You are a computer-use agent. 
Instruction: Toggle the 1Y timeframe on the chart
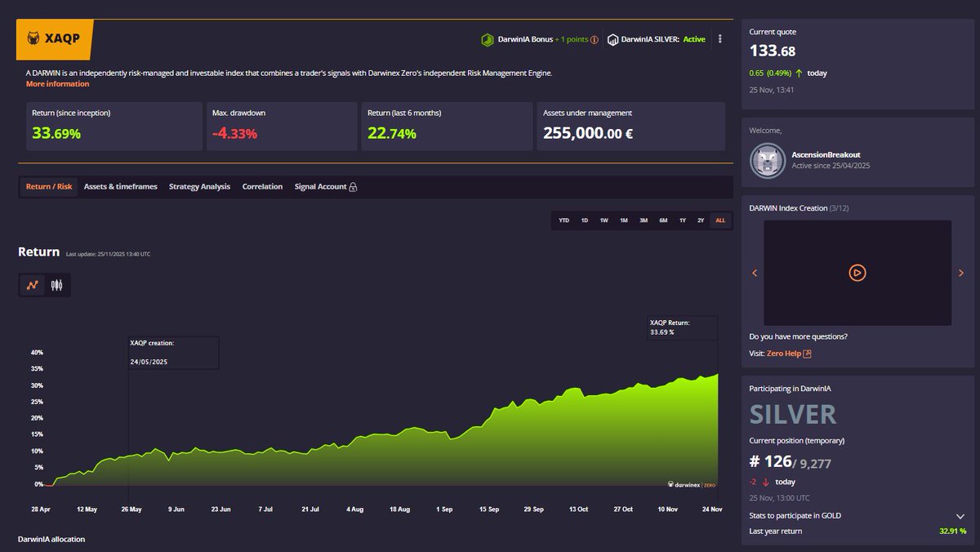[x=682, y=220]
